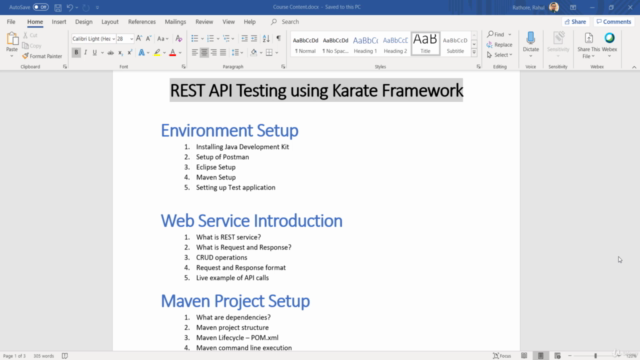
Task: Toggle Italic formatting
Action: [85, 53]
